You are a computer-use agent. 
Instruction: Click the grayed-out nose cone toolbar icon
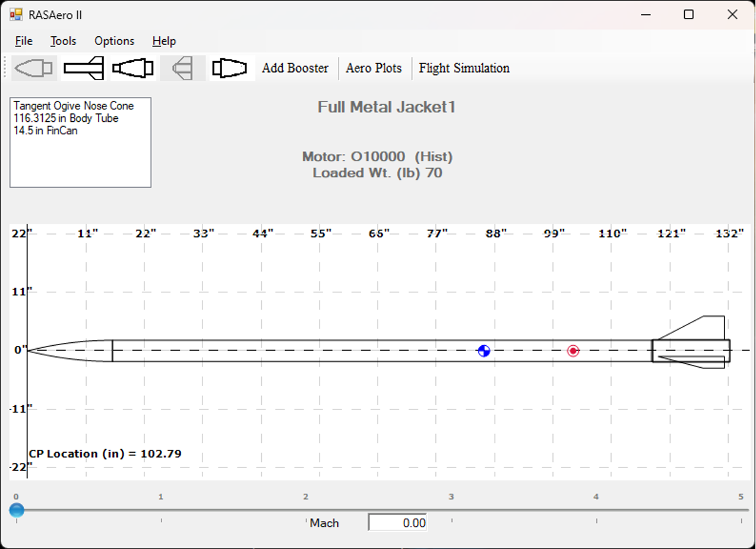pyautogui.click(x=34, y=68)
